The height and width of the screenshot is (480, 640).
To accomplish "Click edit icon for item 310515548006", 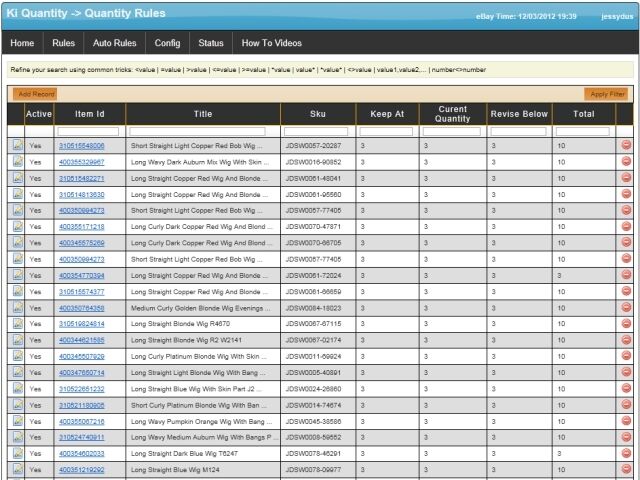I will [x=17, y=146].
